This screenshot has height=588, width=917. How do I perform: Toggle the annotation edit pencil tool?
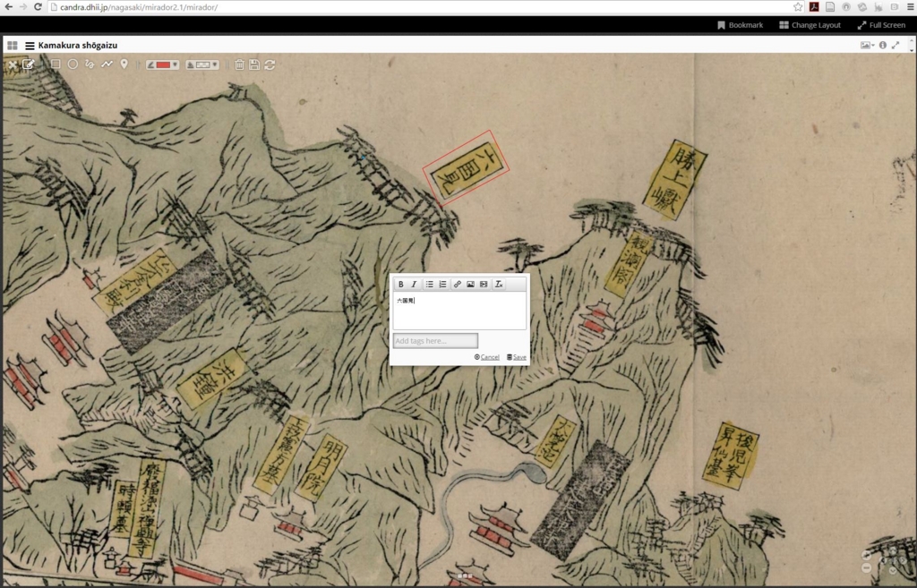[29, 64]
